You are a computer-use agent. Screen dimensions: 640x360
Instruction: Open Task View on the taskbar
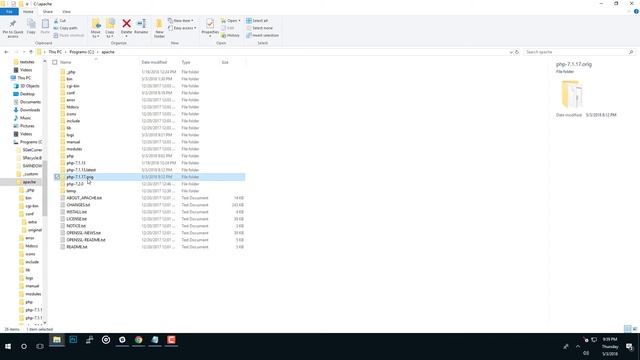[40, 346]
